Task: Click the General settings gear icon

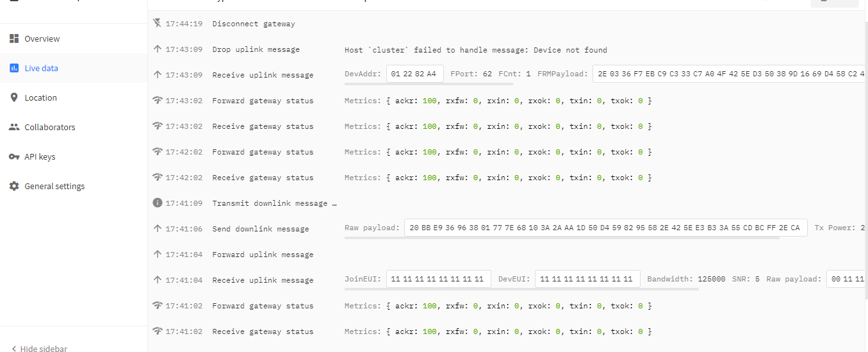Action: click(14, 186)
